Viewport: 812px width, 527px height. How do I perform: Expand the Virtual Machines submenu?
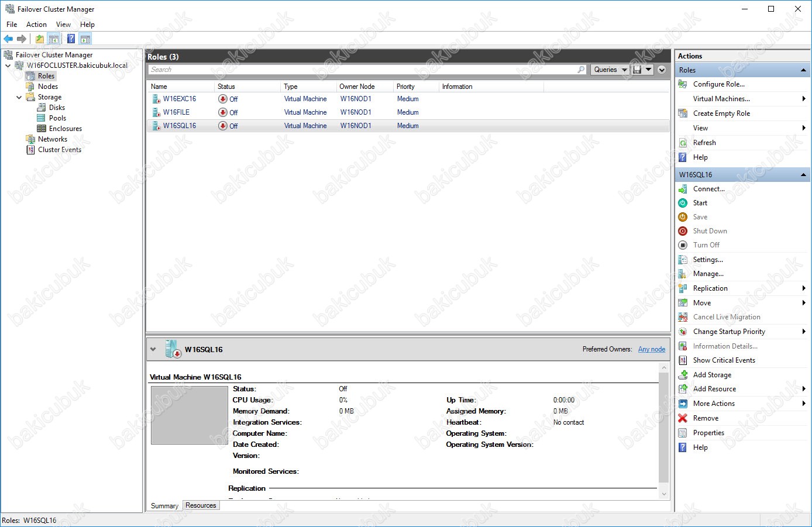804,99
